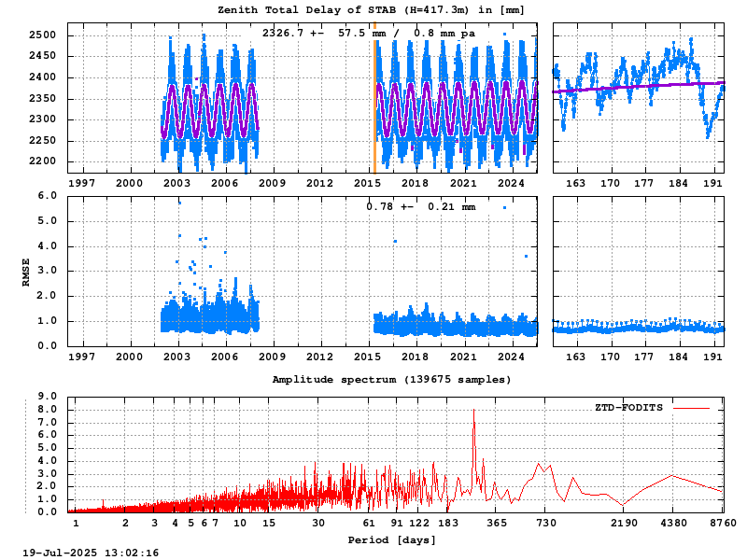Viewport: 747px width, 560px height.
Task: Click the '8760' period tick on the spectrum
Action: point(723,523)
